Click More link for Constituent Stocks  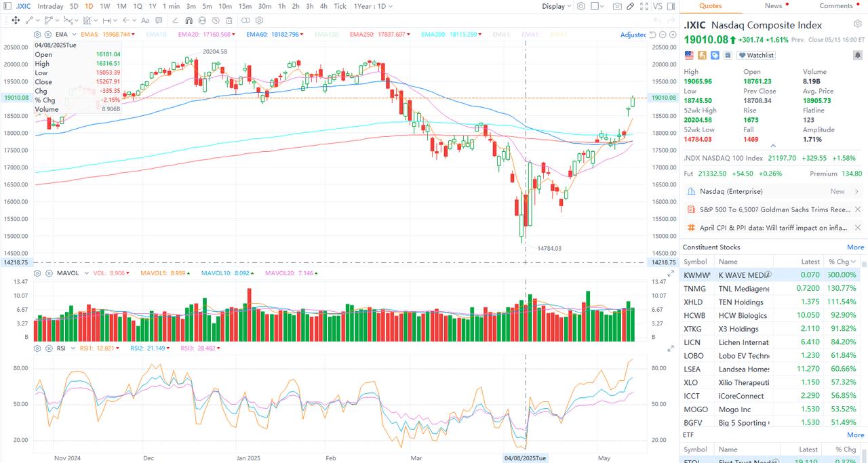[x=855, y=247]
